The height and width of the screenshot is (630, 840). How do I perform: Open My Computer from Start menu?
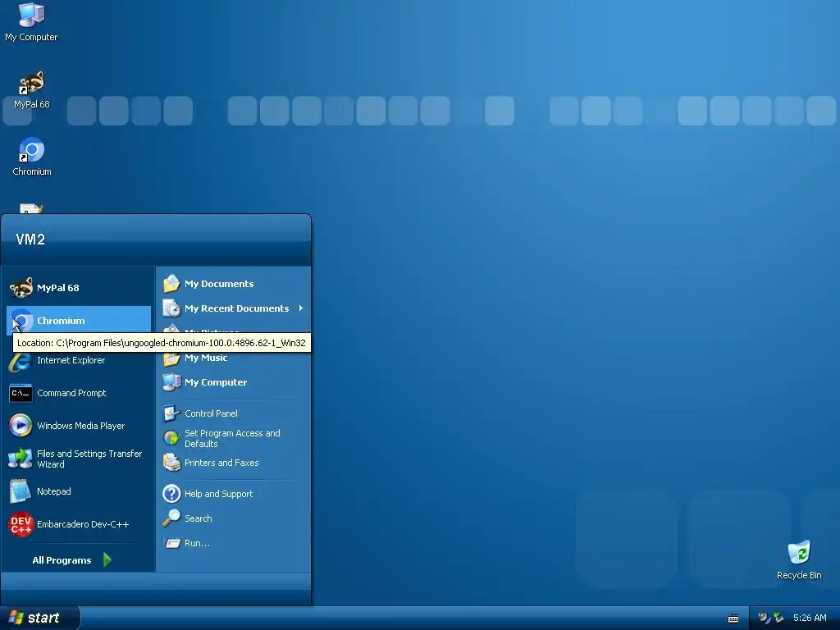coord(234,382)
